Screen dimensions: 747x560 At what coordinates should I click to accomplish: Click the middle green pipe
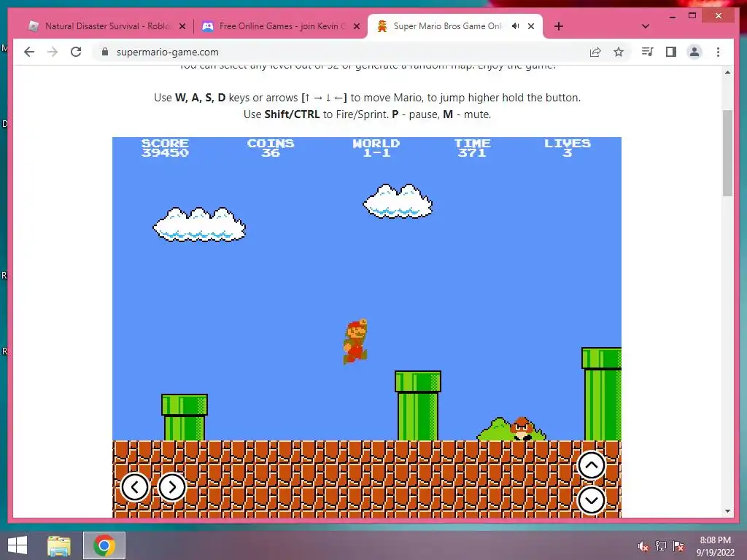tap(418, 405)
